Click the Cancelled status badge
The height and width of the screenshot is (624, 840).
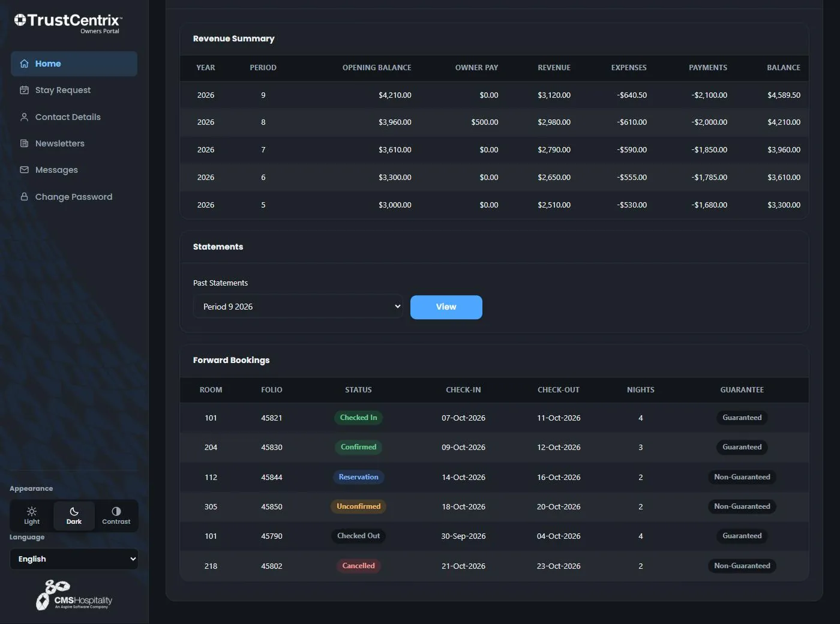358,566
